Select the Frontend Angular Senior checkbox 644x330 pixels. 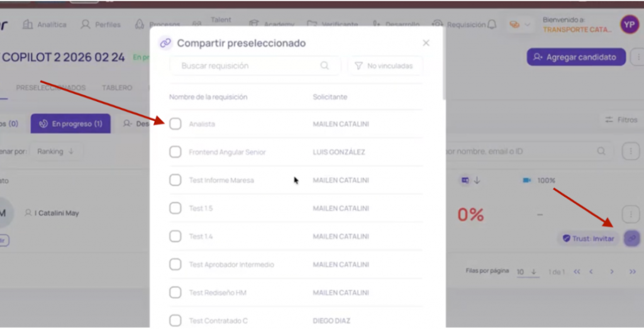click(175, 152)
